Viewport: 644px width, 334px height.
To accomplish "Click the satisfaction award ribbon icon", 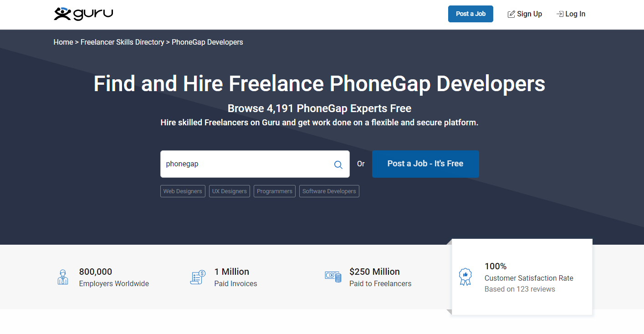I will click(x=465, y=277).
